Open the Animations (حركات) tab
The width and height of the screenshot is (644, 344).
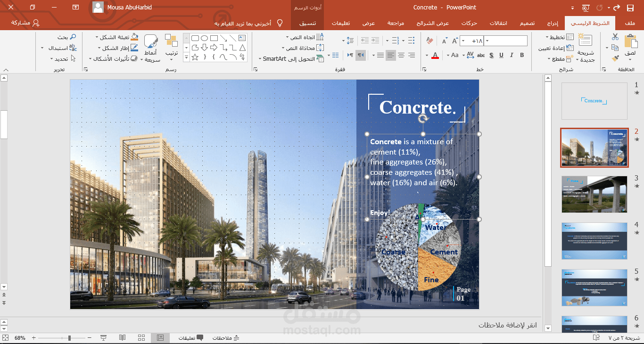point(469,23)
